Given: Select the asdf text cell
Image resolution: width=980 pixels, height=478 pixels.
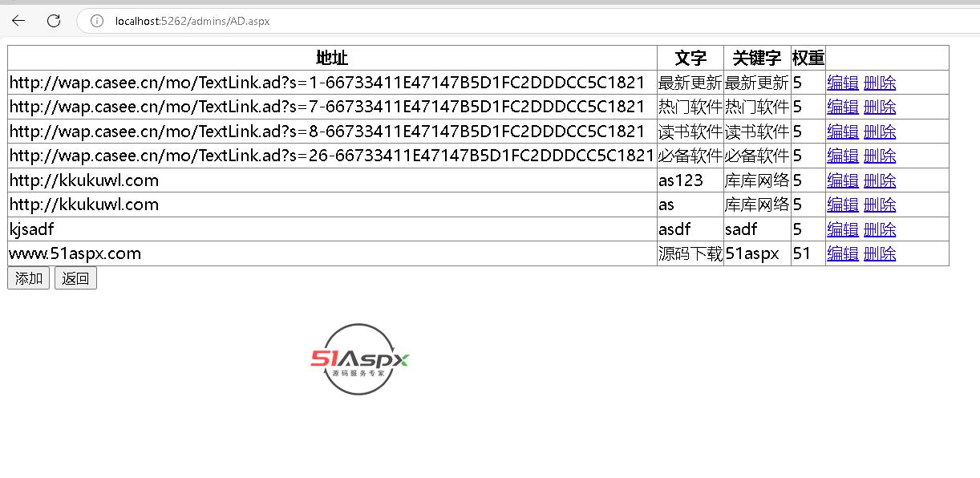Looking at the screenshot, I should 690,229.
